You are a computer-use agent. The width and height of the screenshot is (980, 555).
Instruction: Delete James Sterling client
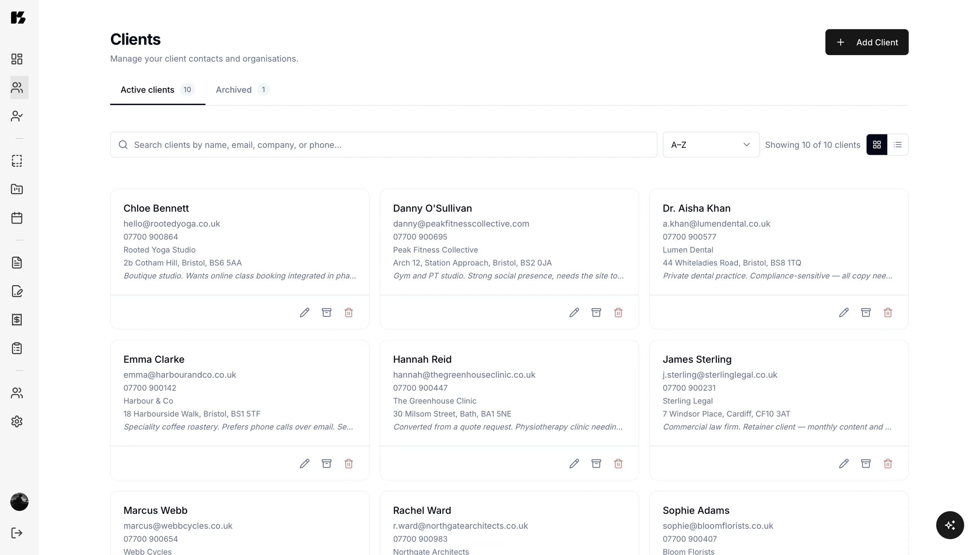888,464
